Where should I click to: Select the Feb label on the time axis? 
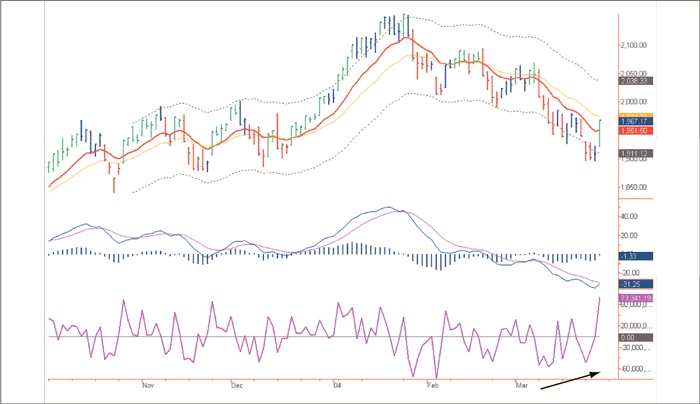[433, 384]
